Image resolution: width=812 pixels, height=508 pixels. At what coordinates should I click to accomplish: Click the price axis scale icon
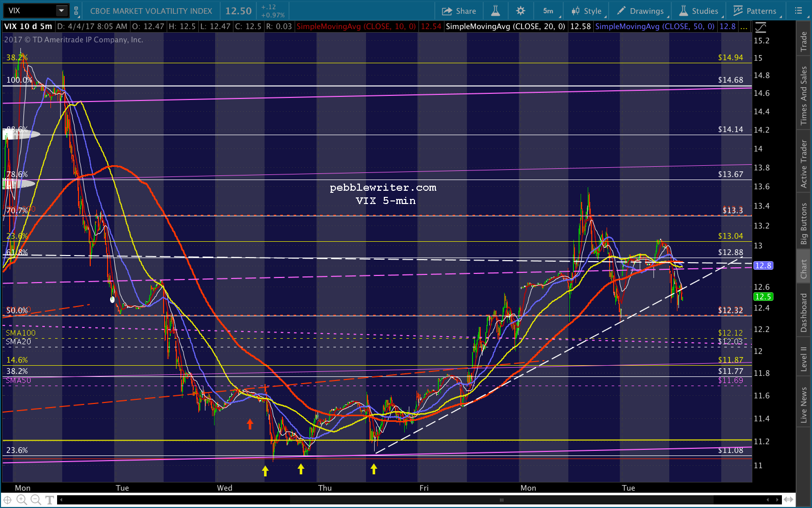tap(761, 27)
